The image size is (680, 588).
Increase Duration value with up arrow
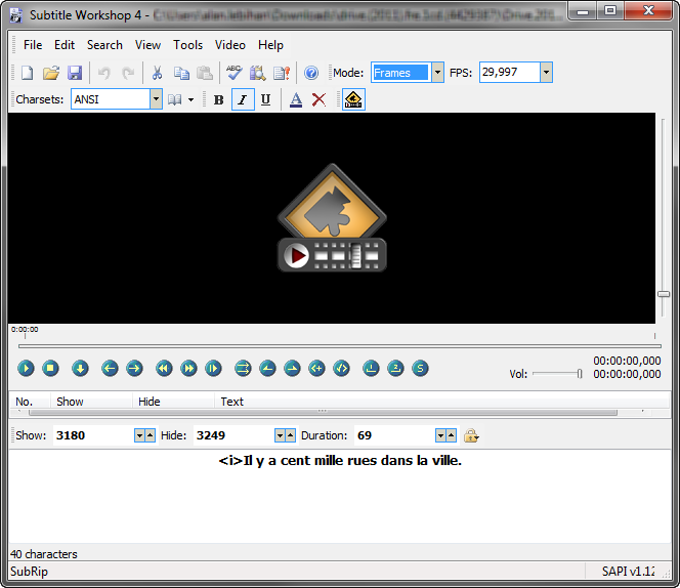(x=451, y=435)
